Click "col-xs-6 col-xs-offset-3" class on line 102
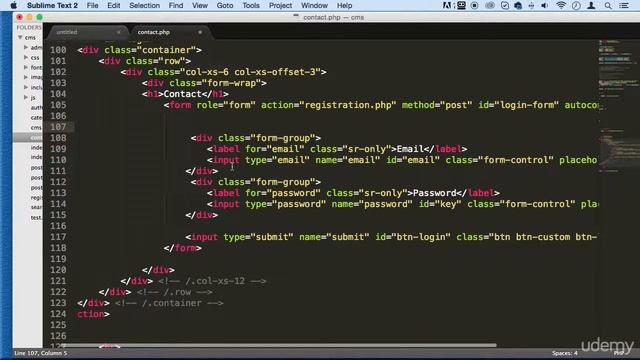Viewport: 640px width, 360px height. coord(251,72)
